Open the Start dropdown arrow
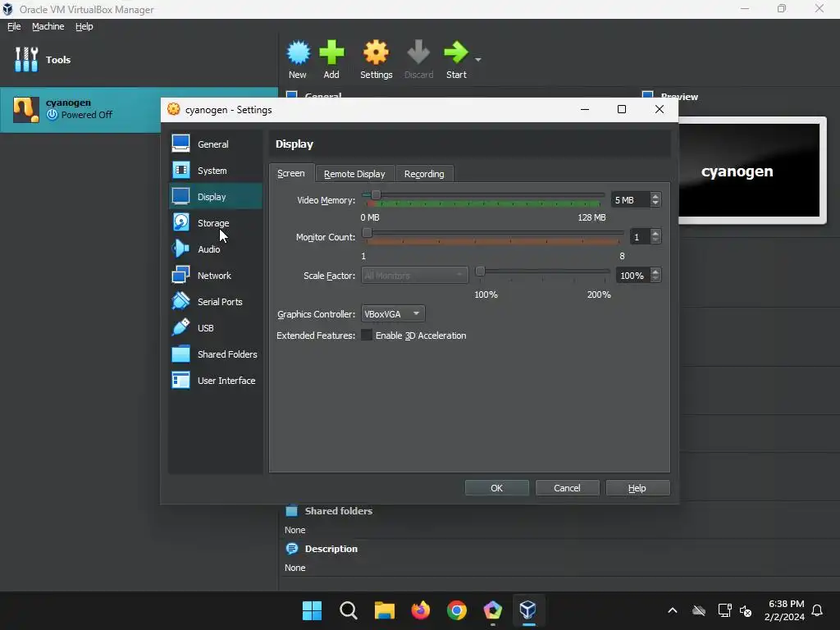The image size is (840, 630). 478,59
